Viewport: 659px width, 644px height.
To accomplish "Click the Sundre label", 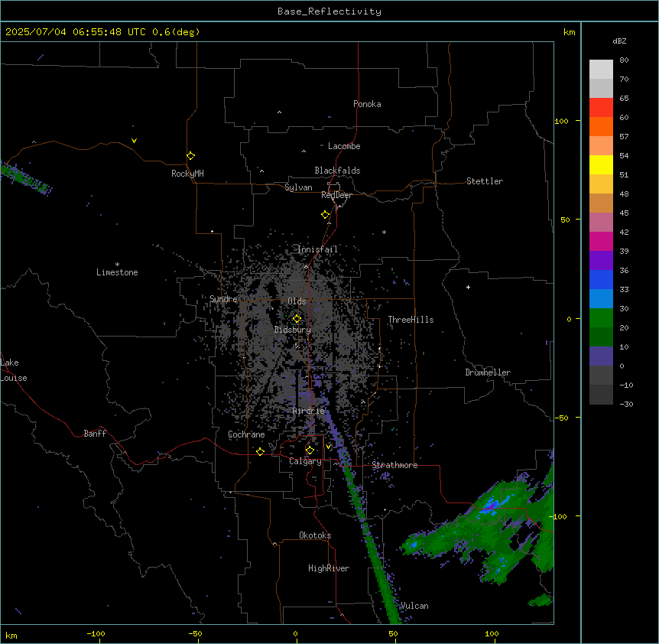I will [223, 299].
